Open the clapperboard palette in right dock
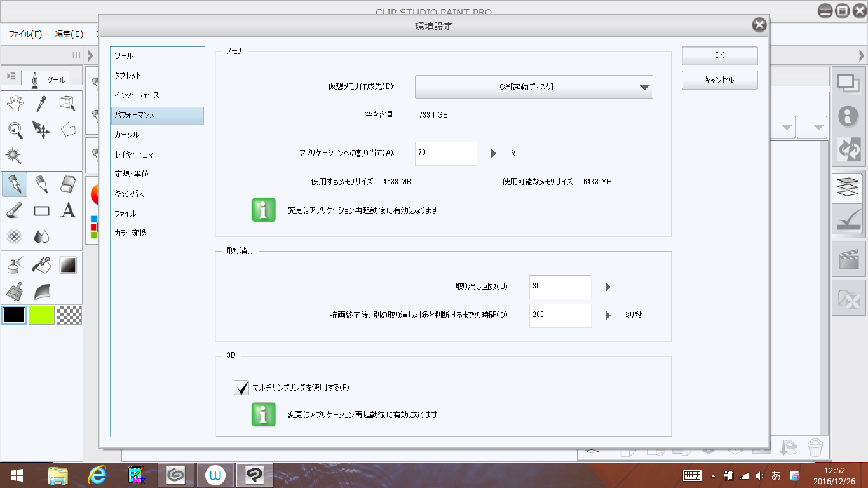The height and width of the screenshot is (488, 868). click(848, 258)
